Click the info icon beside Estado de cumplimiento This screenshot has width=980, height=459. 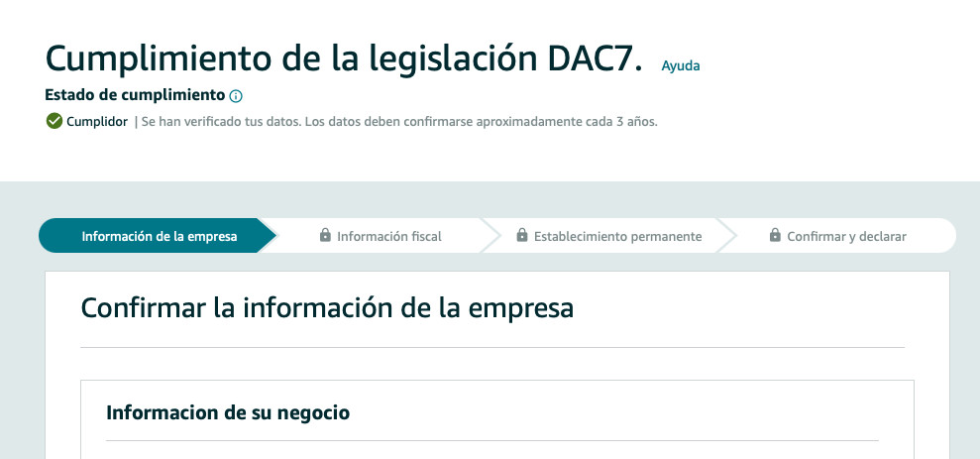tap(236, 96)
